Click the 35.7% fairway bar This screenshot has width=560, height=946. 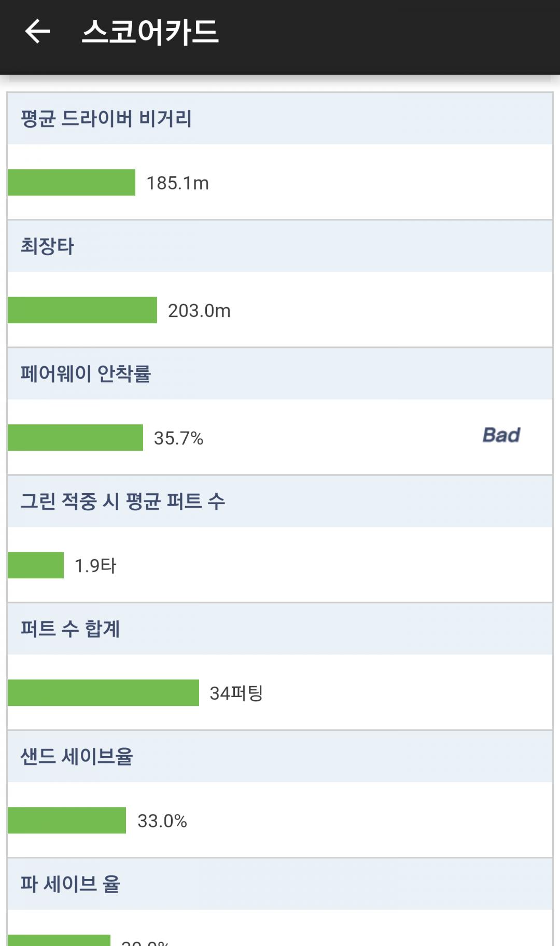(x=75, y=438)
